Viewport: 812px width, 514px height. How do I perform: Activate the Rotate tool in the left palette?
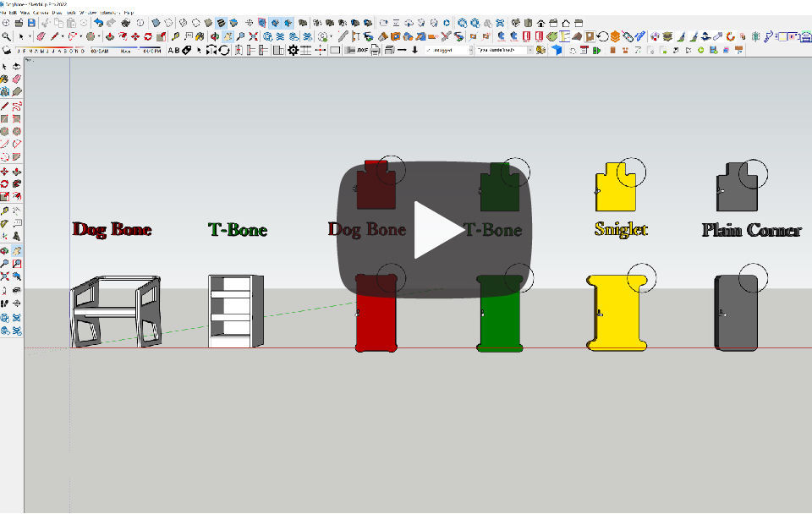coord(5,183)
